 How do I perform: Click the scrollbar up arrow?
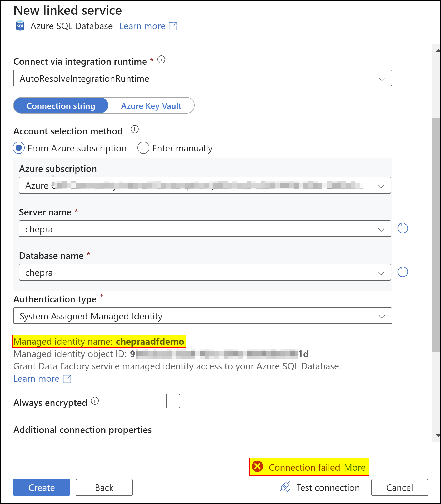pos(438,51)
